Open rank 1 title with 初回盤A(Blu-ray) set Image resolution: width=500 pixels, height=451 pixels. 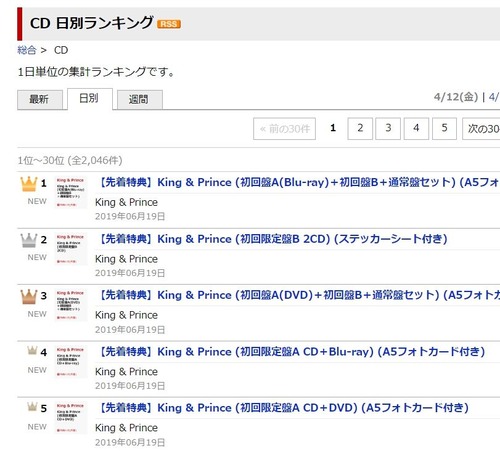299,182
